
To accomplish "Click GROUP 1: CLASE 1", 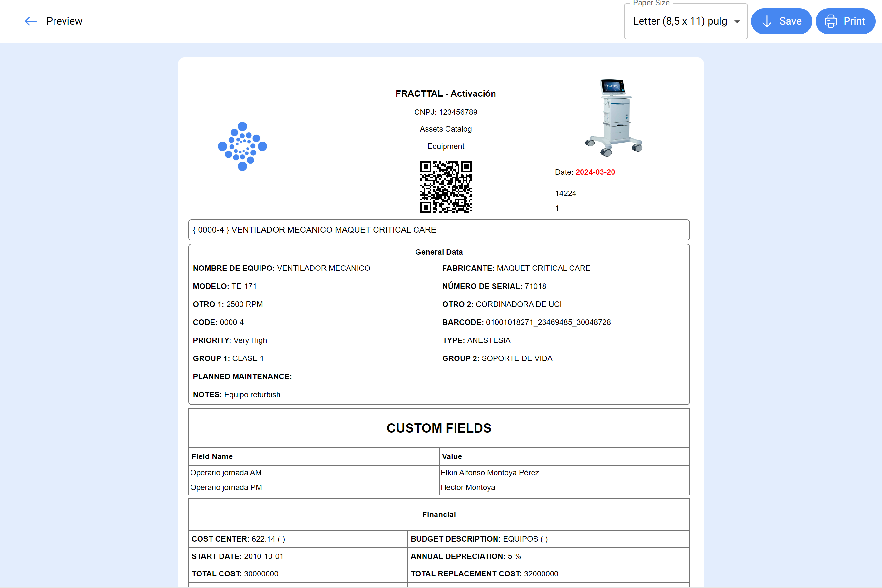I will click(228, 358).
